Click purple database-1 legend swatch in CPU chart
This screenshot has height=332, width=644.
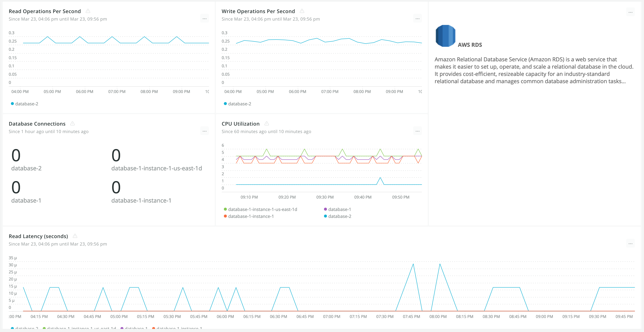tap(325, 209)
